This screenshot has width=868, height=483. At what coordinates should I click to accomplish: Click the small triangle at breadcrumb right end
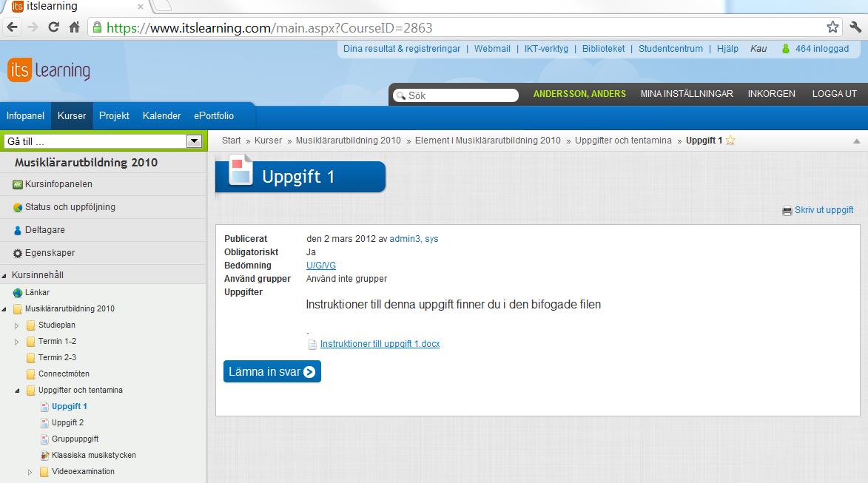pyautogui.click(x=856, y=141)
